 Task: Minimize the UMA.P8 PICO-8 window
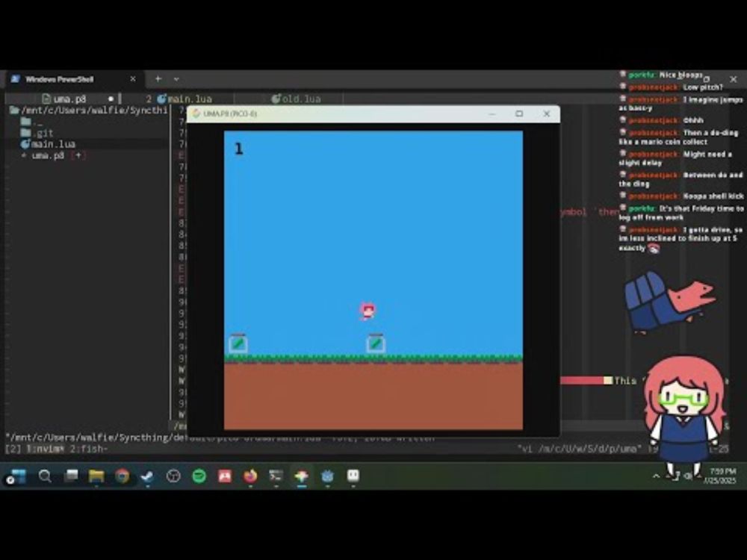point(492,113)
